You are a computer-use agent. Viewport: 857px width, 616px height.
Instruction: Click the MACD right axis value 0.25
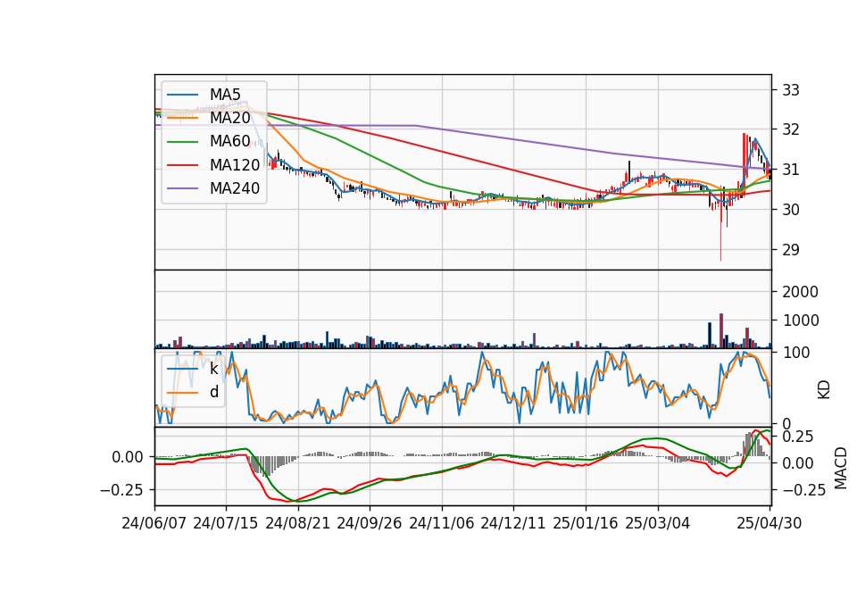coord(798,437)
